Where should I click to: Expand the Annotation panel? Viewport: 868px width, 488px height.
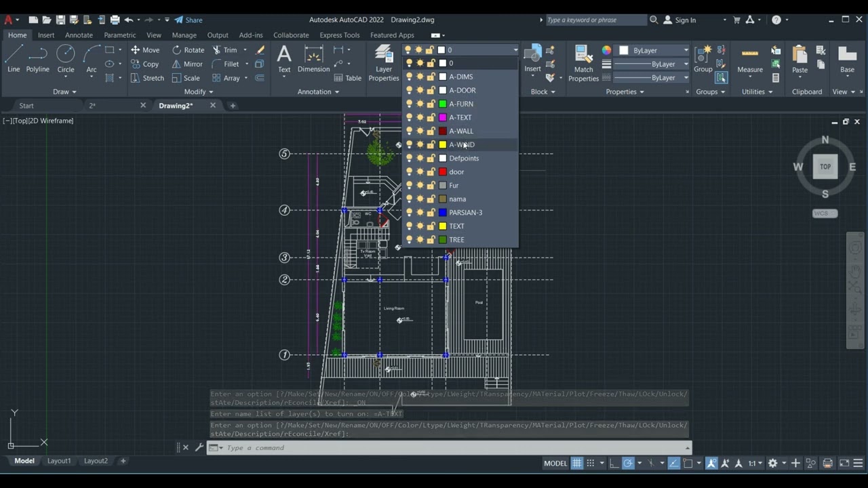pos(318,91)
